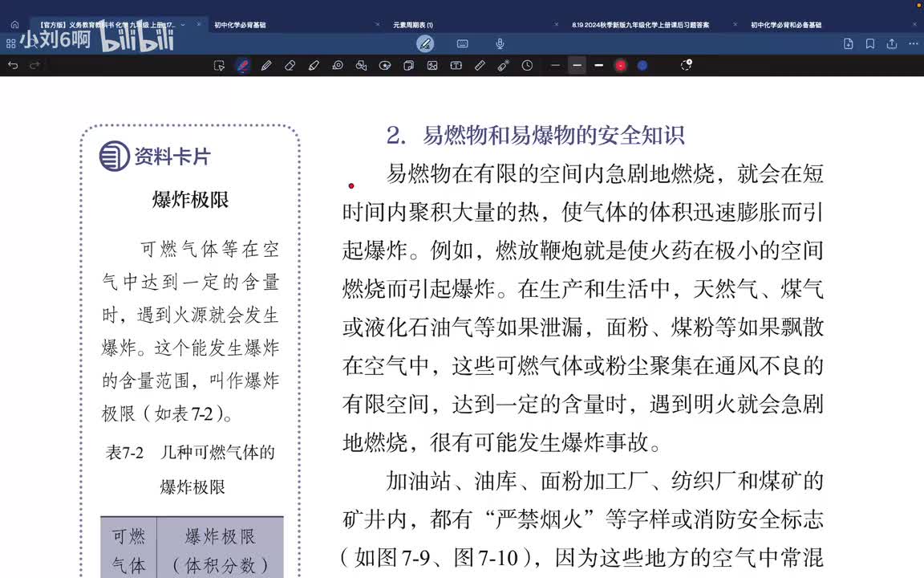The height and width of the screenshot is (578, 924).
Task: Switch to the 初中化学必背和必备基础 tab
Action: 785,25
